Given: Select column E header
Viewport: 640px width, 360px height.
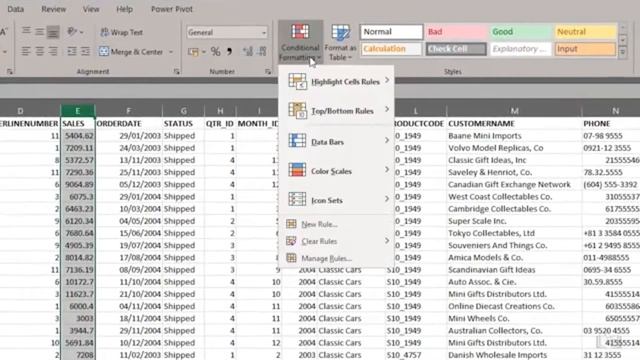Looking at the screenshot, I should [x=78, y=110].
